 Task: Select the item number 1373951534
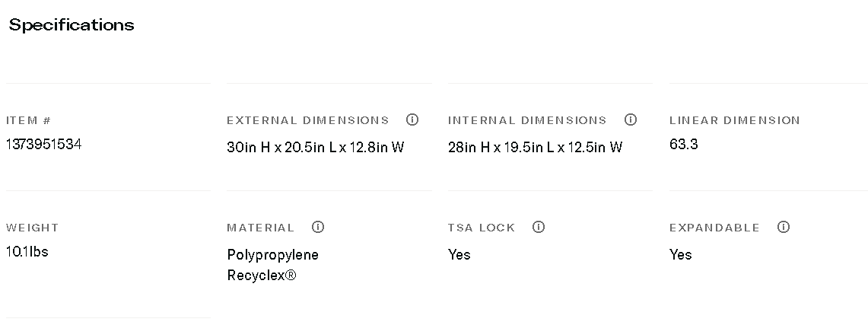pyautogui.click(x=43, y=145)
